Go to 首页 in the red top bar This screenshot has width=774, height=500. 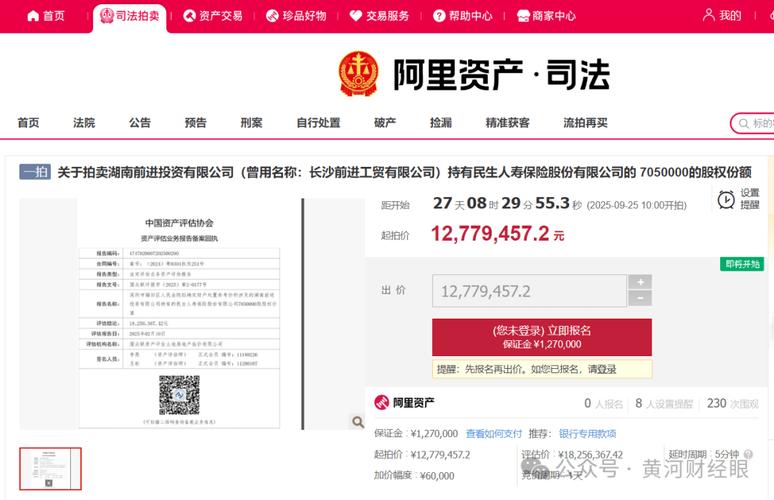[45, 16]
